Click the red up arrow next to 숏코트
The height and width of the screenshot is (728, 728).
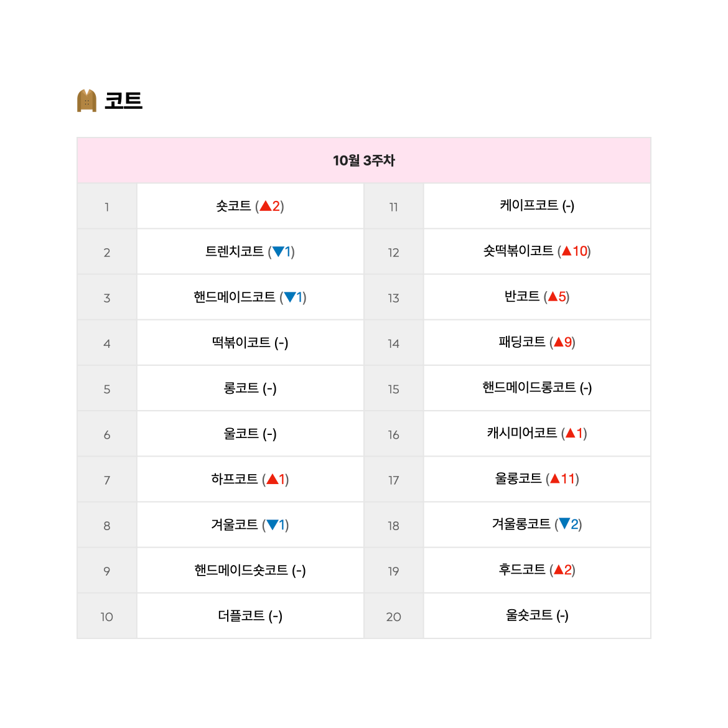tap(266, 206)
